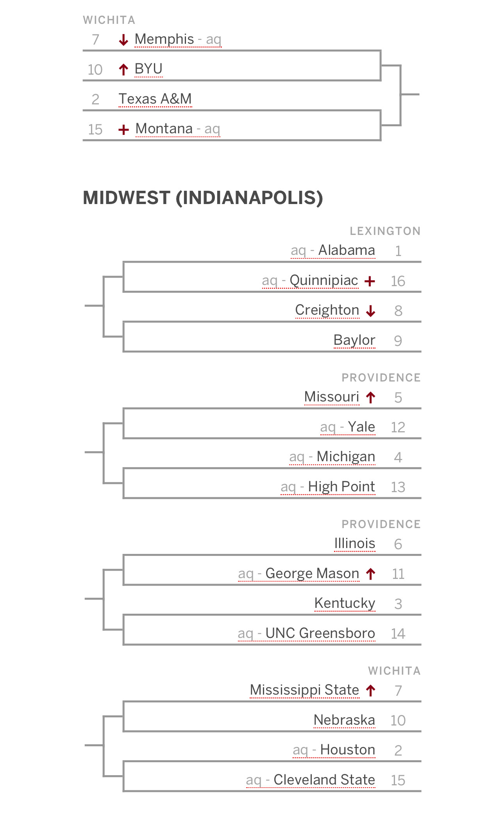Open the Nebraska team link
This screenshot has height=824, width=504.
[345, 720]
